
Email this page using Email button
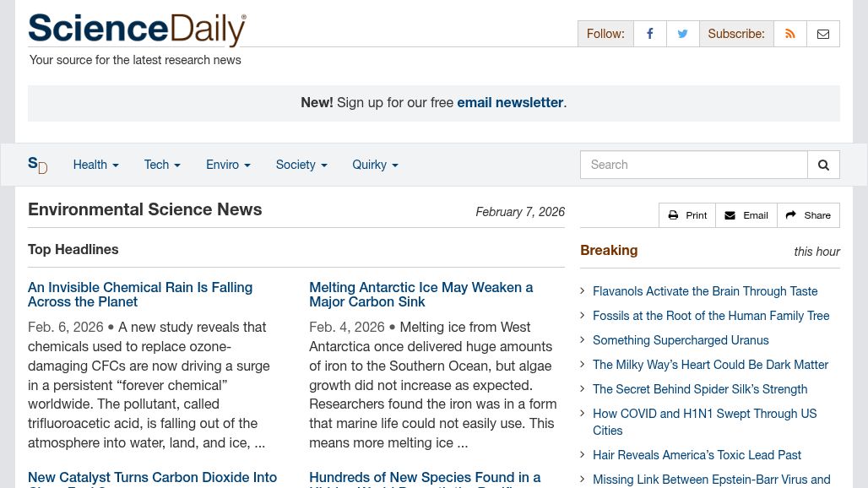pos(746,215)
